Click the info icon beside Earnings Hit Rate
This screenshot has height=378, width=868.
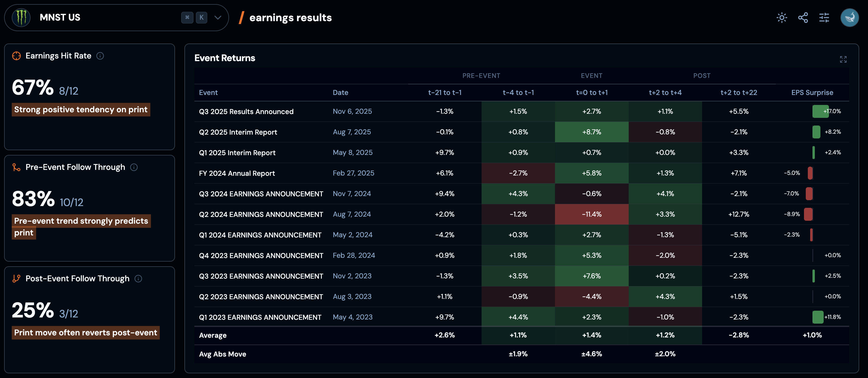pos(100,56)
